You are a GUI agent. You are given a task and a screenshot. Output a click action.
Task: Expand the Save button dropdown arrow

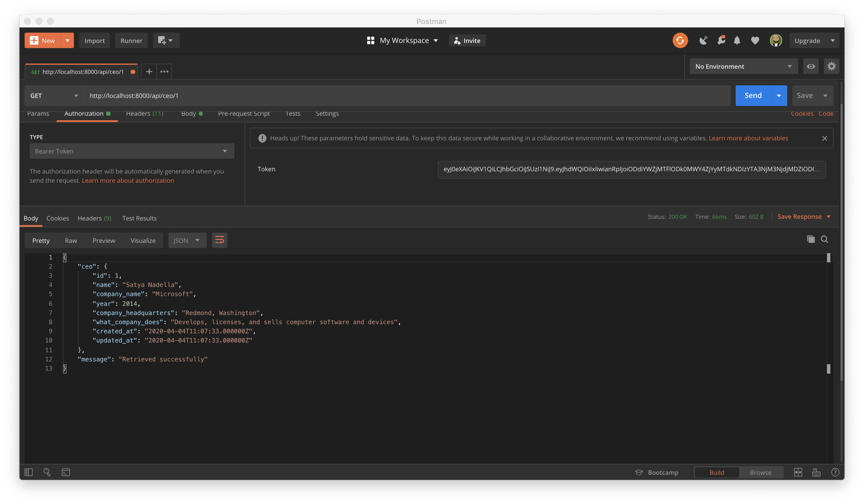825,96
